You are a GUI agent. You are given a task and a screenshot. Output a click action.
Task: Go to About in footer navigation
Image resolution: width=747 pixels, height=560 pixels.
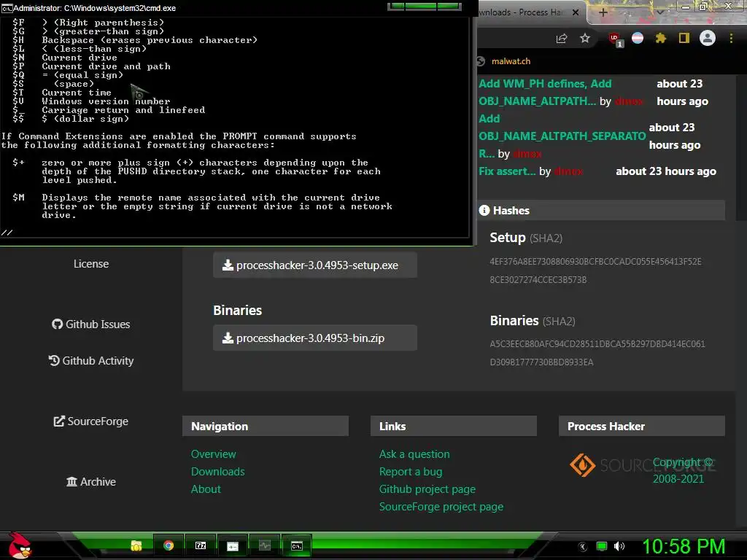coord(206,489)
